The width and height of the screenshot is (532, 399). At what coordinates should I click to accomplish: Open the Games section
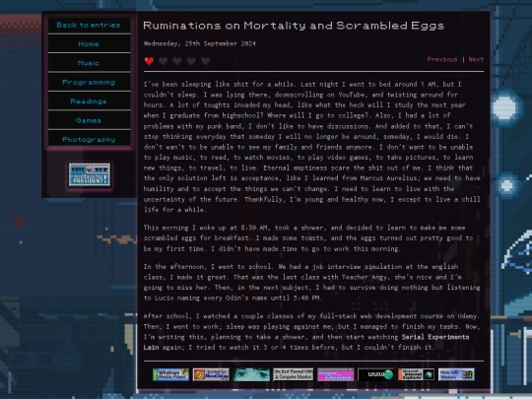point(89,120)
